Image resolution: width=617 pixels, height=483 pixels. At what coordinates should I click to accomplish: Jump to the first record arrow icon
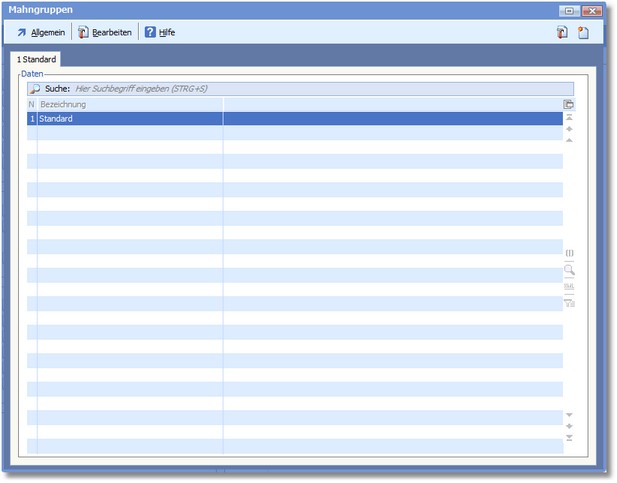(x=569, y=117)
